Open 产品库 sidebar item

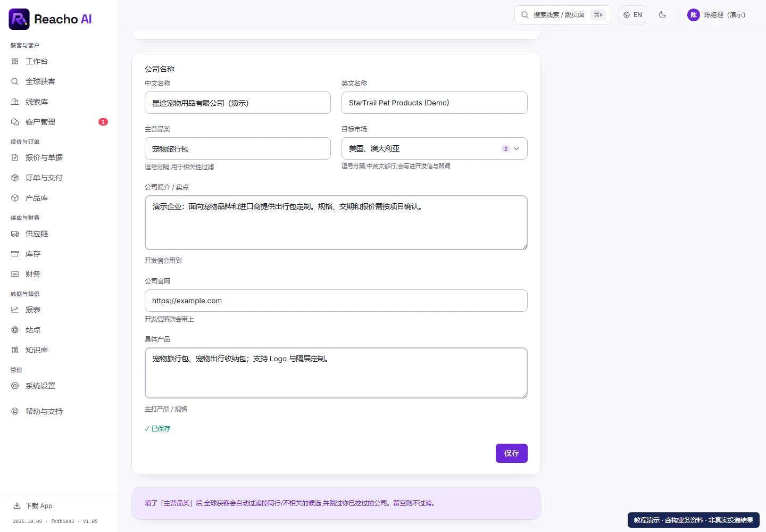point(59,198)
